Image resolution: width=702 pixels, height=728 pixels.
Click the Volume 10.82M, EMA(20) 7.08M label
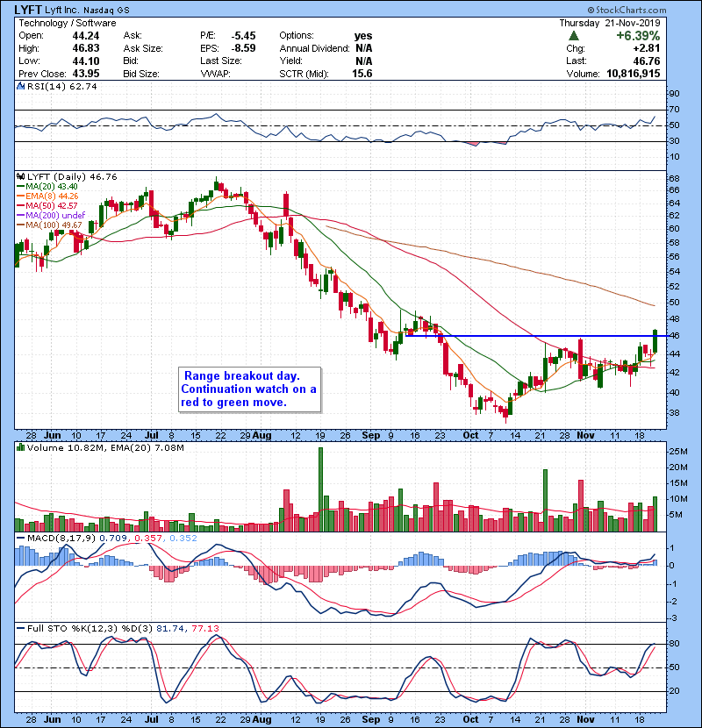click(105, 448)
